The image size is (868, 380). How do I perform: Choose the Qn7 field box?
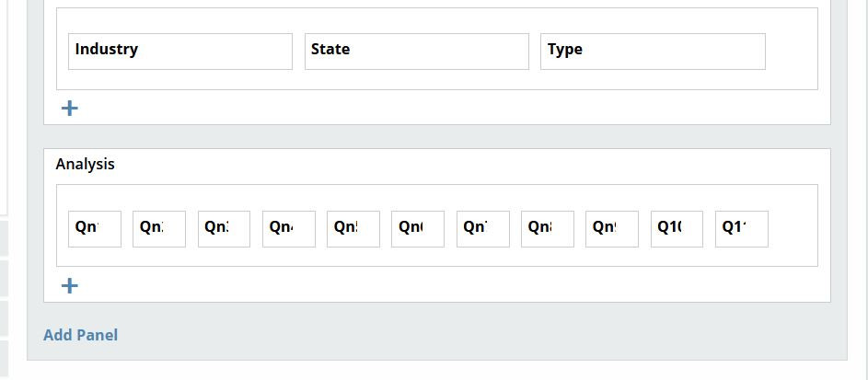tap(483, 229)
